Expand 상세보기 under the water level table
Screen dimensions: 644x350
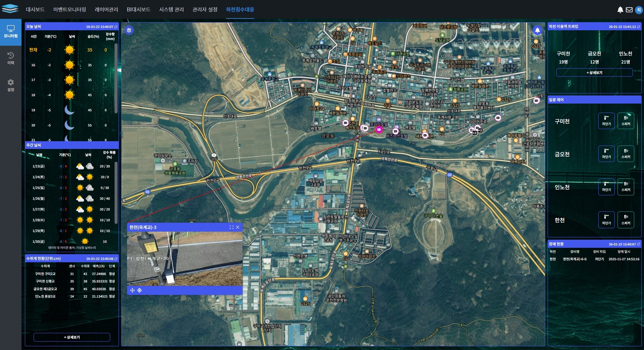(x=72, y=337)
